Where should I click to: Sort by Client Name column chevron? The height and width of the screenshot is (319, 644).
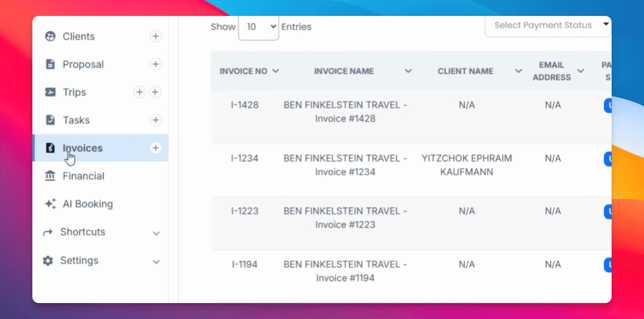tap(518, 71)
